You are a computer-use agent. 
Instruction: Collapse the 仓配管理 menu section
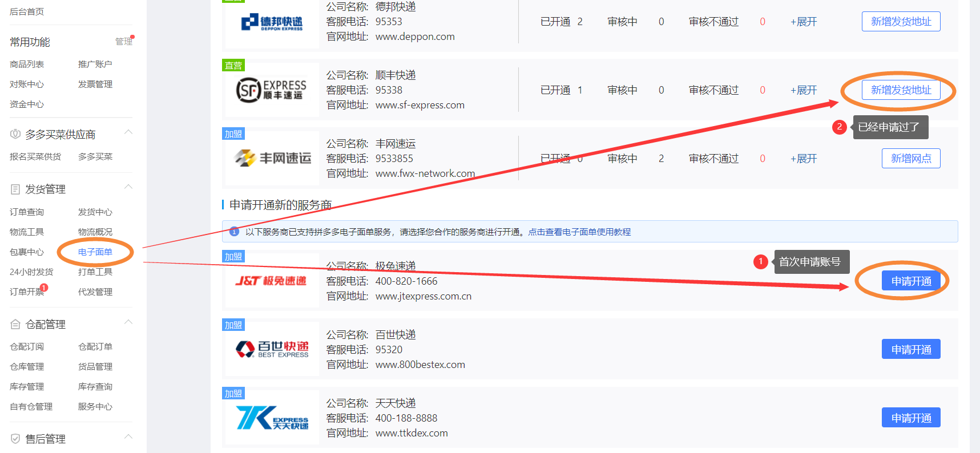click(128, 322)
